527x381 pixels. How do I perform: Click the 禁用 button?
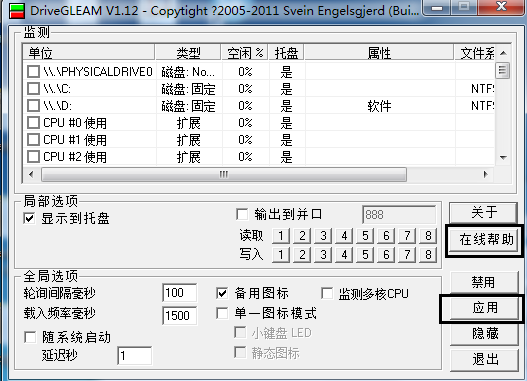[x=483, y=282]
